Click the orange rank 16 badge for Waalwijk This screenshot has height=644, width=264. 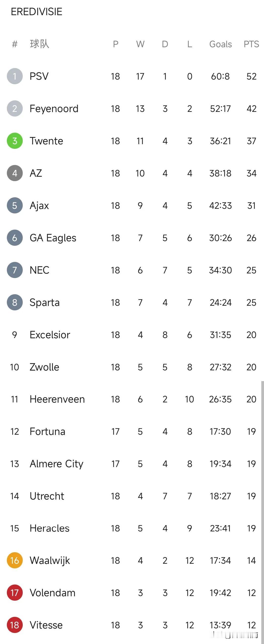15,561
